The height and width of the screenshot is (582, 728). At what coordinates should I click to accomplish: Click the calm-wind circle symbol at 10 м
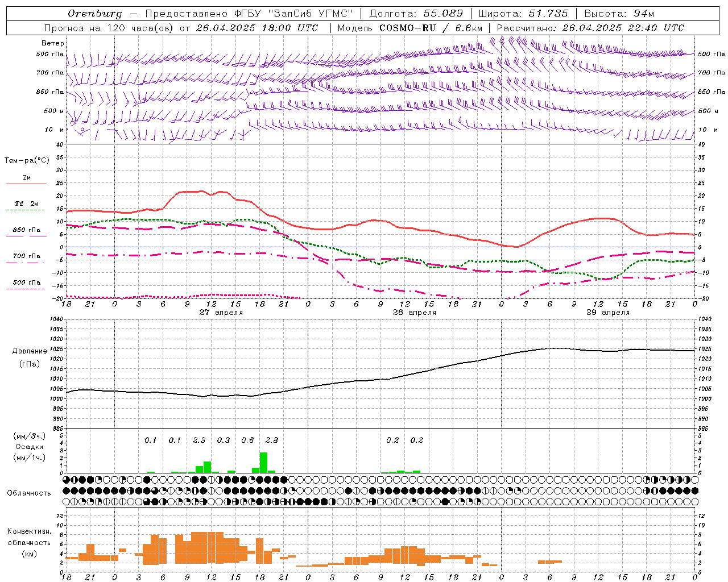pyautogui.click(x=83, y=130)
